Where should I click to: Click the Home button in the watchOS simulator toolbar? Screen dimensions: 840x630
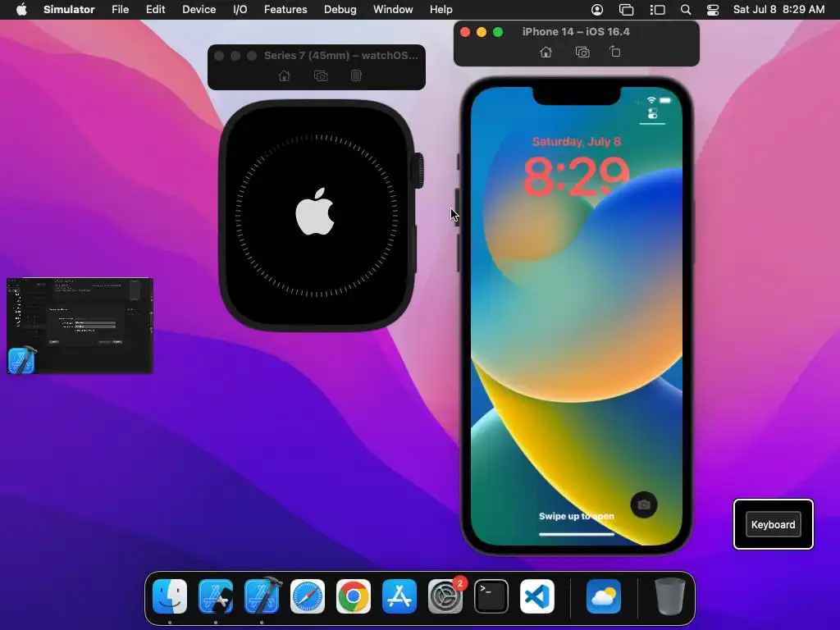(x=285, y=75)
